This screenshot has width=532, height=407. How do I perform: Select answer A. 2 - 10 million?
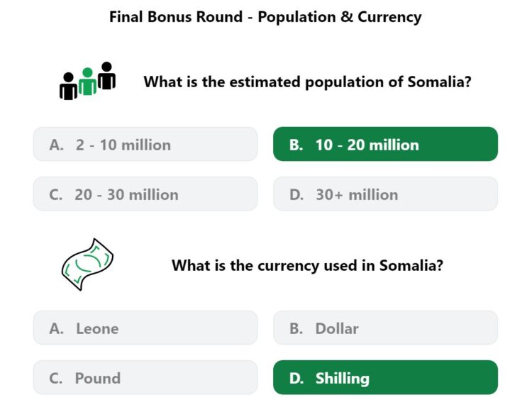[x=145, y=144]
